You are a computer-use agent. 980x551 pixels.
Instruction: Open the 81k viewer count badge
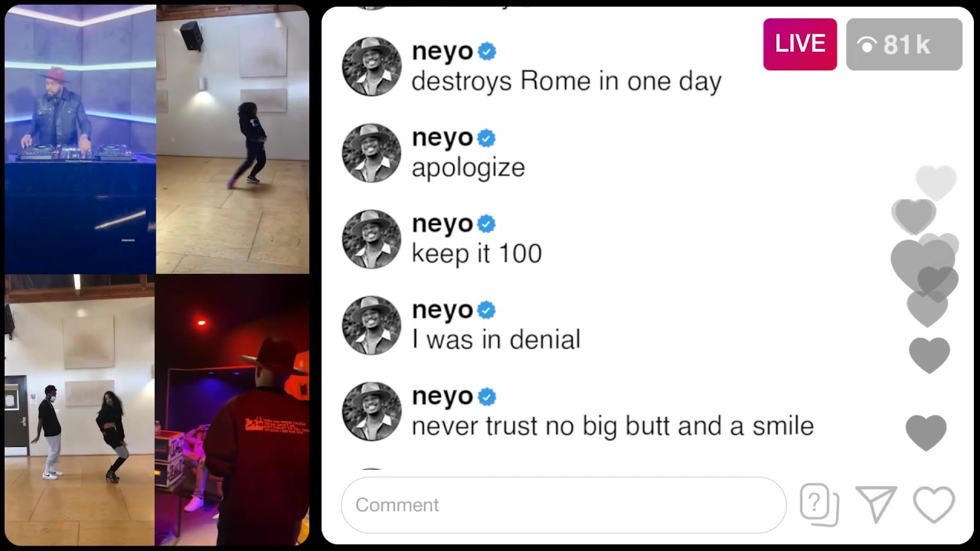pyautogui.click(x=904, y=44)
